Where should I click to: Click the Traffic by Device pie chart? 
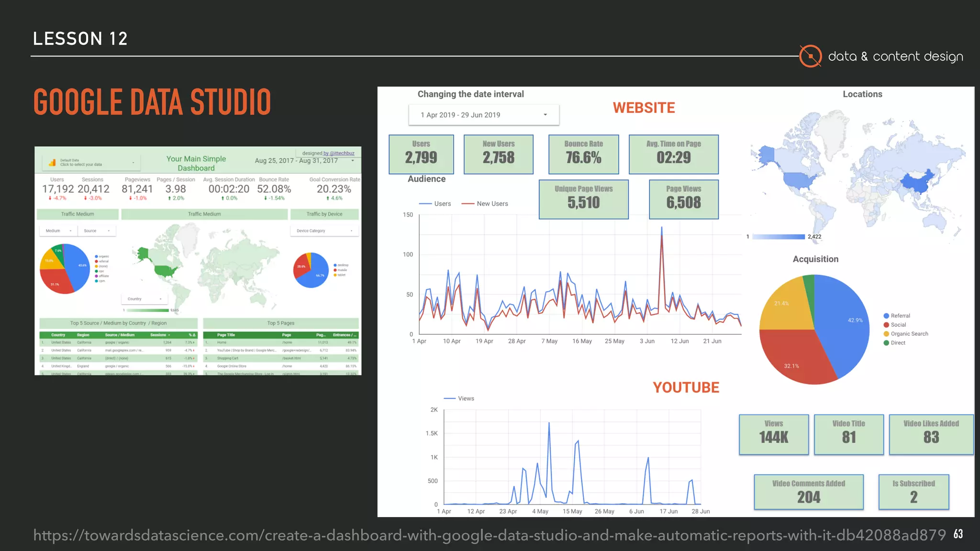[311, 270]
